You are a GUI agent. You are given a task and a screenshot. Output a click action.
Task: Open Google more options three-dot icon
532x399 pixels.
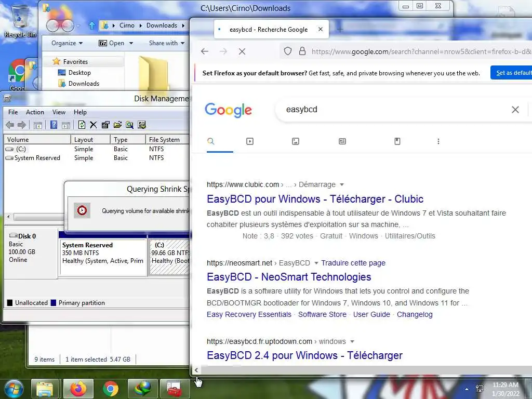[x=438, y=141]
